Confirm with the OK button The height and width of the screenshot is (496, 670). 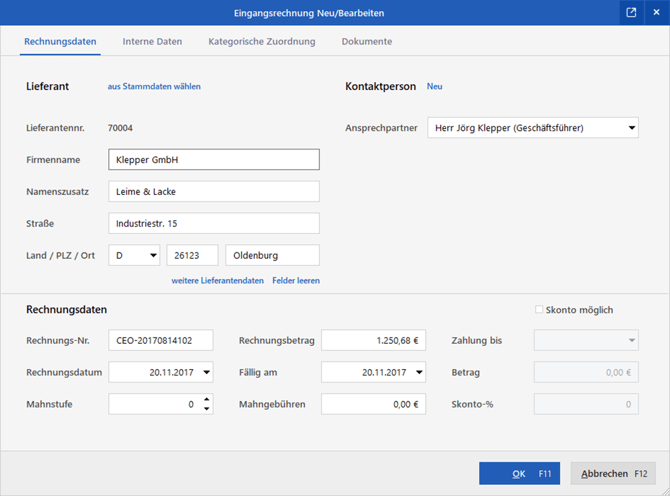(x=519, y=473)
